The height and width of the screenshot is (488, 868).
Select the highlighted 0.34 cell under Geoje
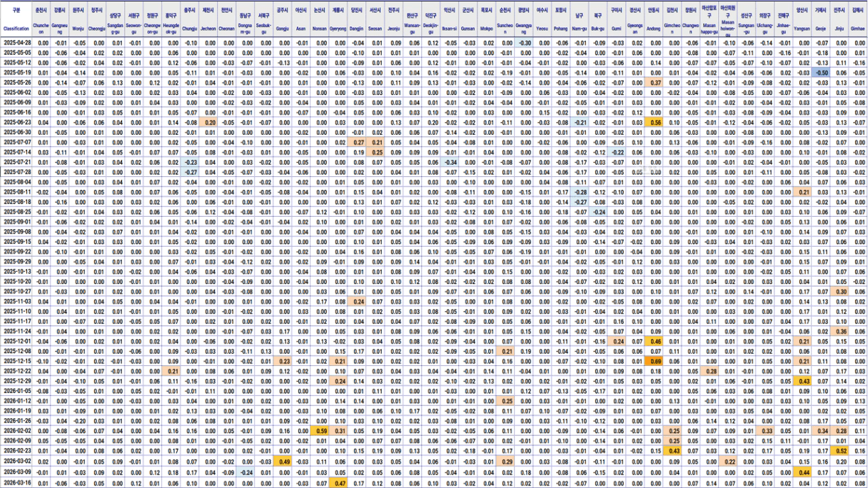coord(821,431)
